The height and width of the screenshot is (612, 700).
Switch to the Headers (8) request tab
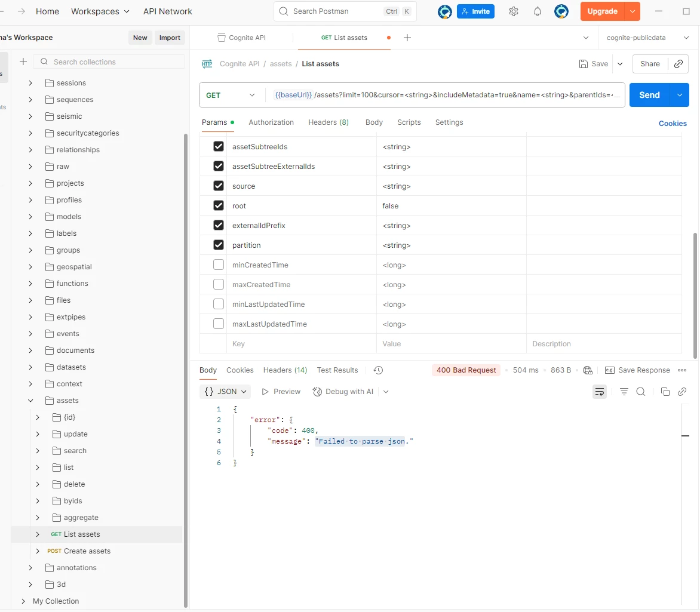click(328, 122)
